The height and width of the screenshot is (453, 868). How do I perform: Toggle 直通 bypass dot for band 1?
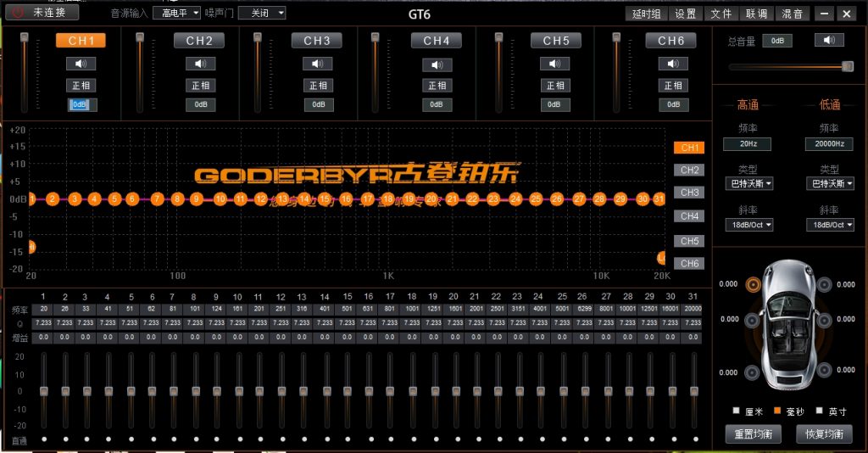click(x=44, y=439)
